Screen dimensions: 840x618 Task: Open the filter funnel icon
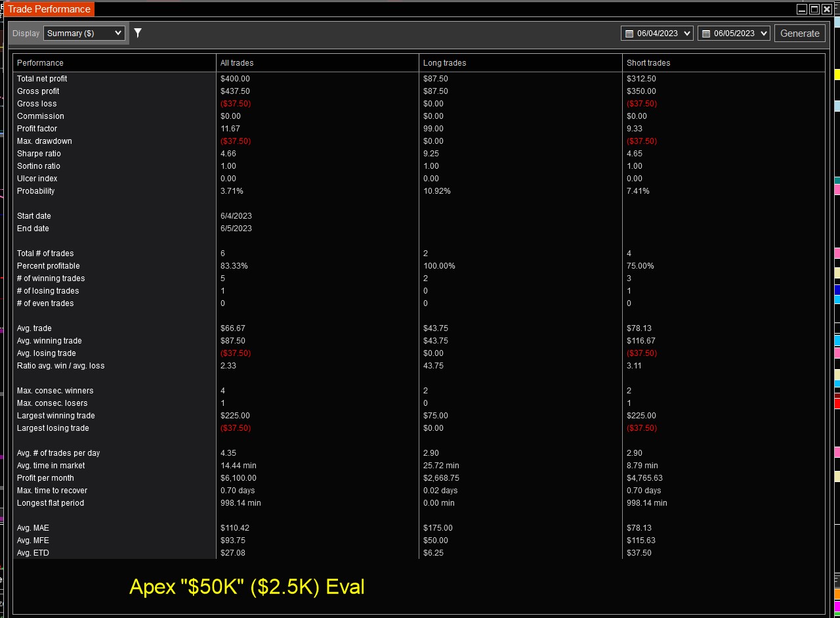[x=138, y=33]
